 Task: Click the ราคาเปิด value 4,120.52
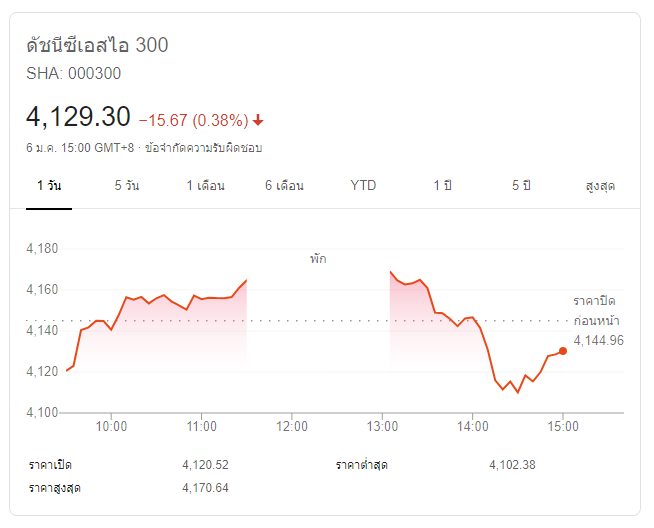click(x=205, y=465)
